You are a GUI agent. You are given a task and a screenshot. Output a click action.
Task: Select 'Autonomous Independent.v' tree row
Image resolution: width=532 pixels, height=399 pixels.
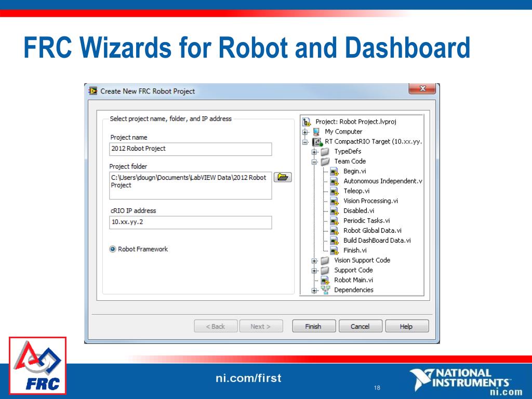click(383, 181)
